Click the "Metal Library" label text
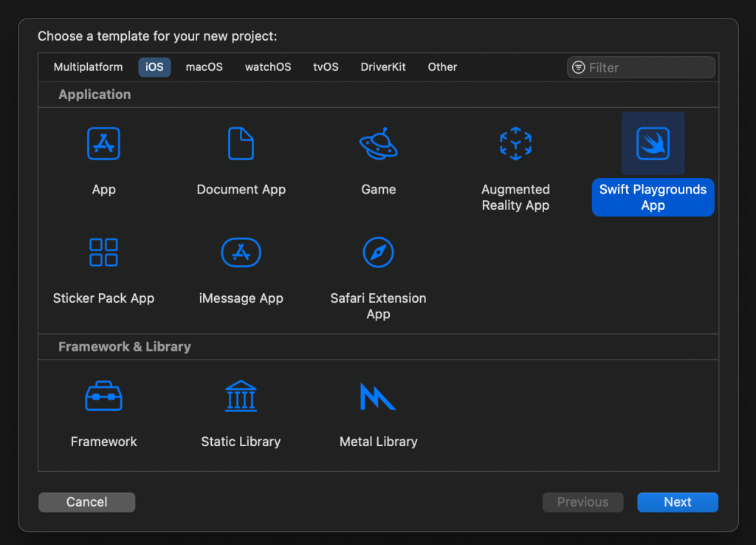 (379, 442)
